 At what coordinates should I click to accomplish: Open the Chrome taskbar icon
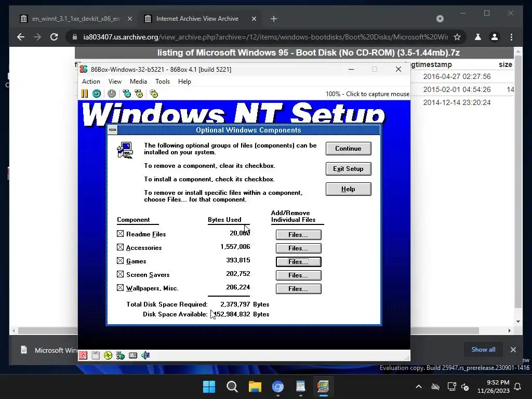click(x=277, y=387)
